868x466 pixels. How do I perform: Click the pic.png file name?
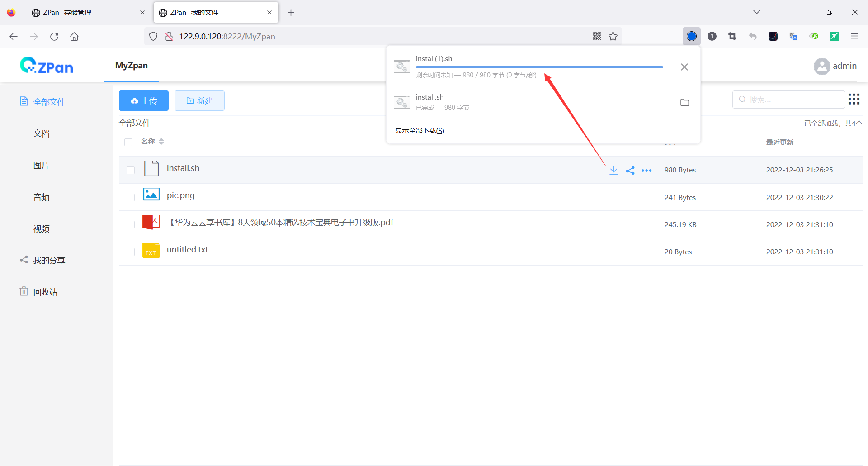click(x=181, y=195)
